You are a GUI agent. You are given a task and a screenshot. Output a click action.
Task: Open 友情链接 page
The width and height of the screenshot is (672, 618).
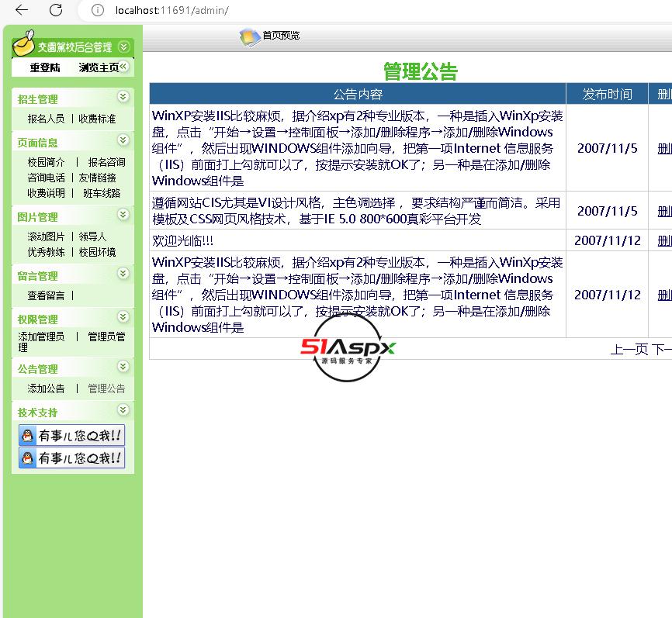(97, 178)
